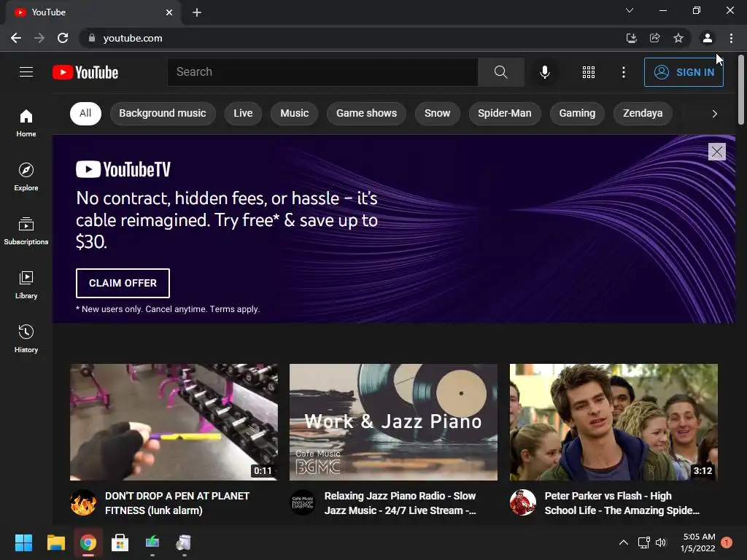The height and width of the screenshot is (560, 747).
Task: View site information lock icon
Action: (x=92, y=38)
